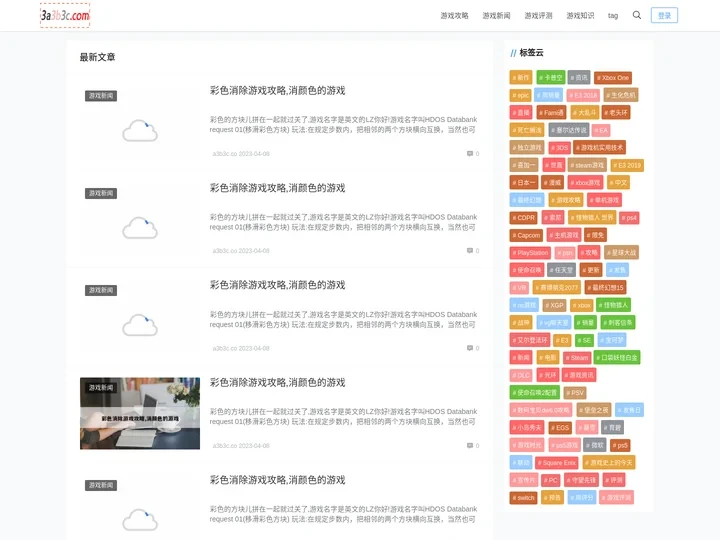
Task: Click comment icon beside the photo-thumbnail article
Action: (x=470, y=445)
